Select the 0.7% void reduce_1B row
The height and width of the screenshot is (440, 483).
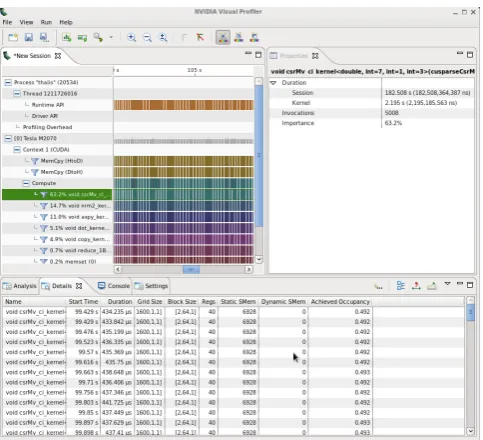click(57, 251)
